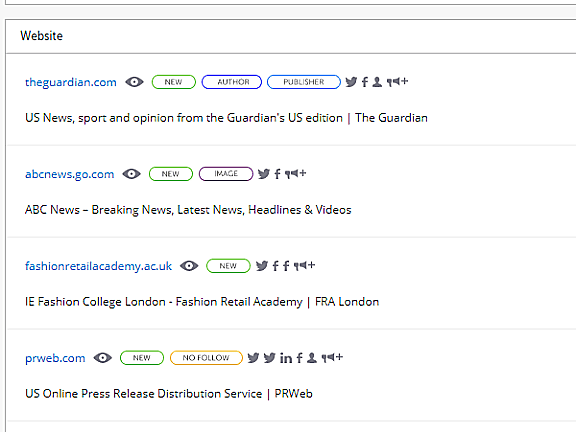The image size is (576, 432).
Task: Click the AUTHOR tag on theguardian.com row
Action: click(x=232, y=82)
